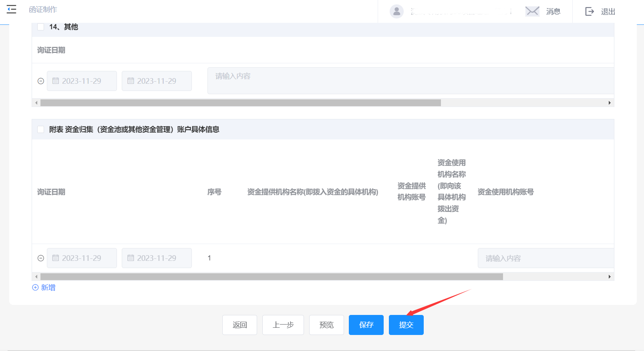Open the messages envelope icon

pos(532,11)
